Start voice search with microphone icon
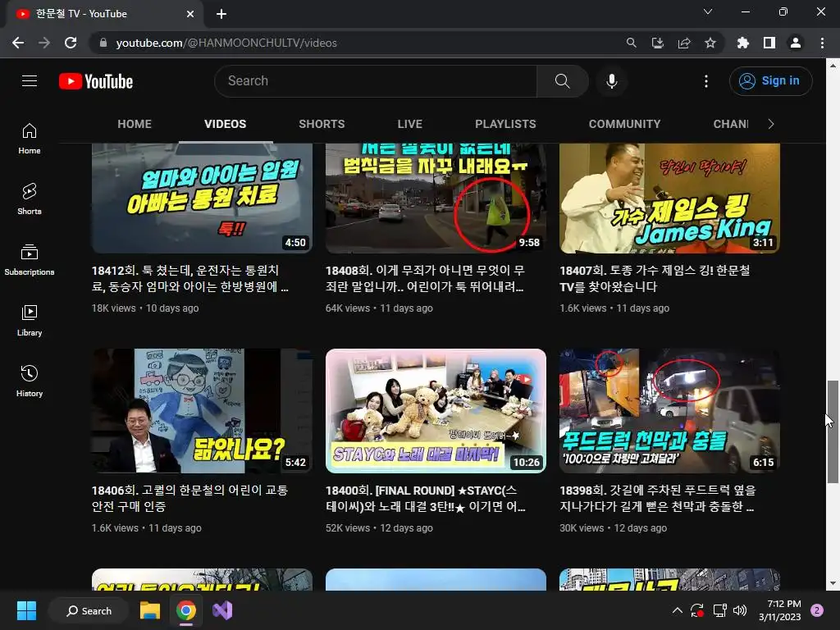 [x=611, y=81]
